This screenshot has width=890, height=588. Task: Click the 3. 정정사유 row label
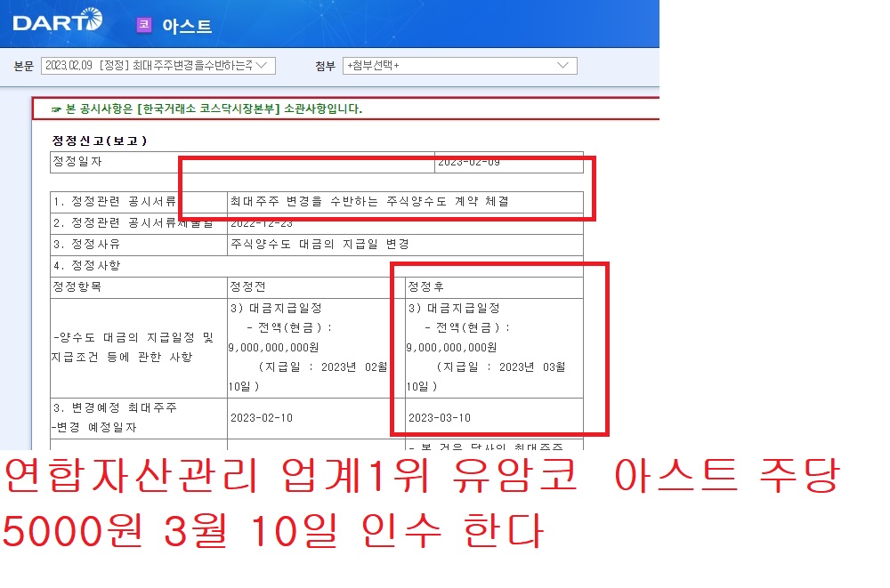pyautogui.click(x=87, y=244)
